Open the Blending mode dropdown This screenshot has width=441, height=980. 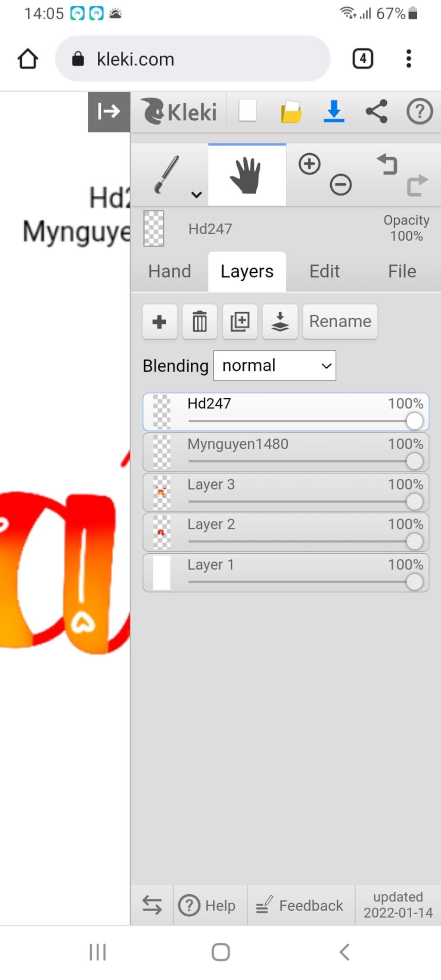[x=275, y=366]
